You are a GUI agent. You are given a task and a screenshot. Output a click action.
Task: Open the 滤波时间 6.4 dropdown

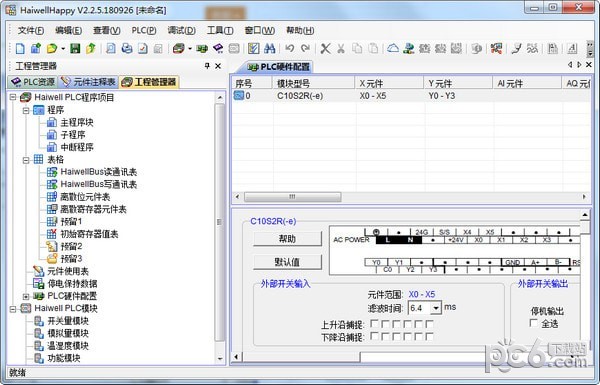[436, 308]
